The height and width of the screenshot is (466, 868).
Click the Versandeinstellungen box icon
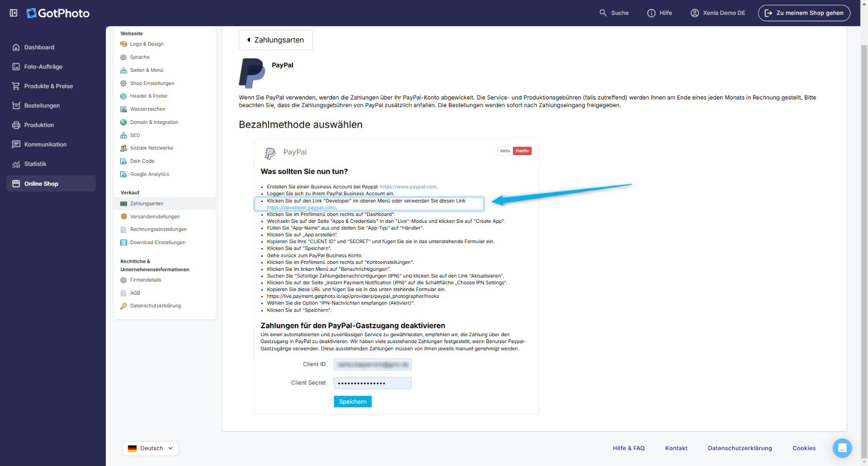coord(123,217)
